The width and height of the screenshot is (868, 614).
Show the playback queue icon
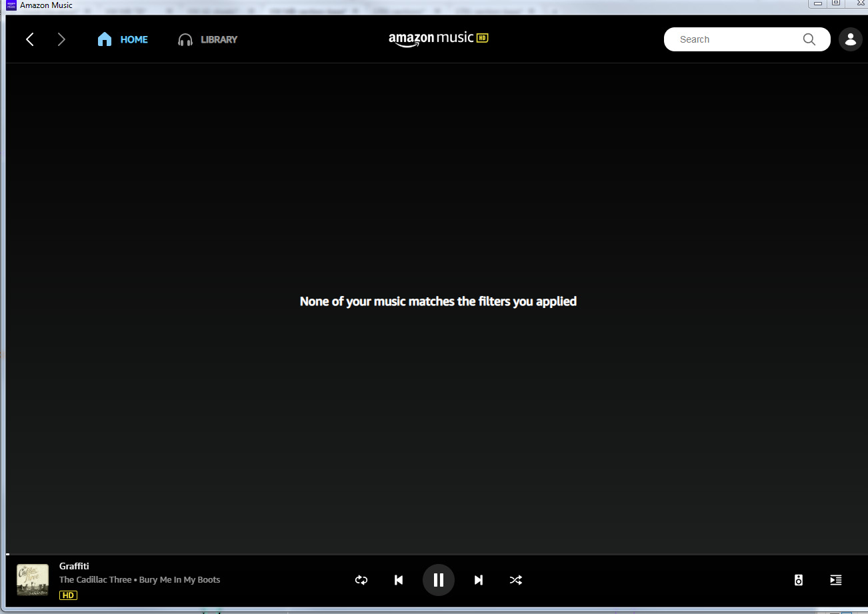click(835, 580)
